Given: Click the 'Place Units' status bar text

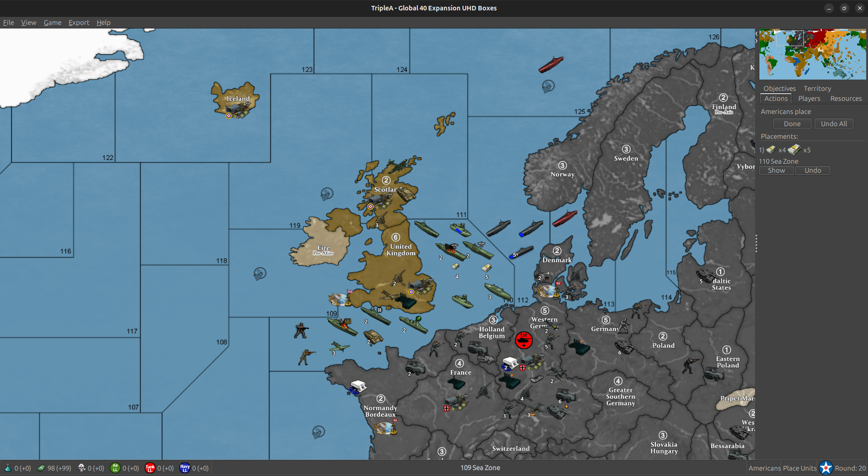Looking at the screenshot, I should [800, 468].
